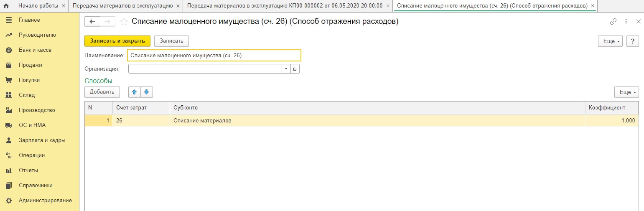Click the Записать button

(171, 41)
